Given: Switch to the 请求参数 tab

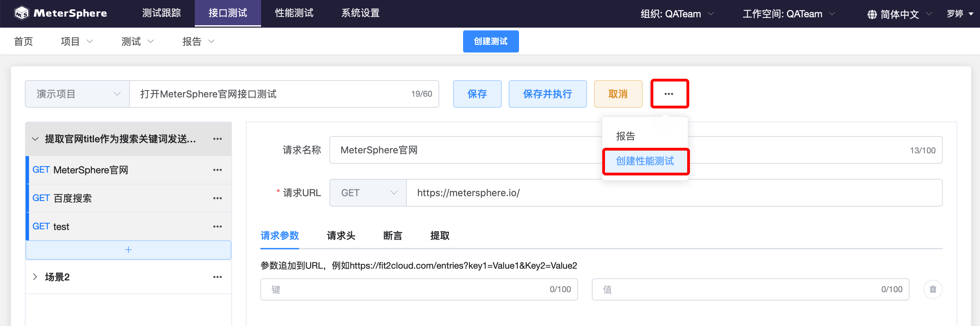Looking at the screenshot, I should coord(280,236).
